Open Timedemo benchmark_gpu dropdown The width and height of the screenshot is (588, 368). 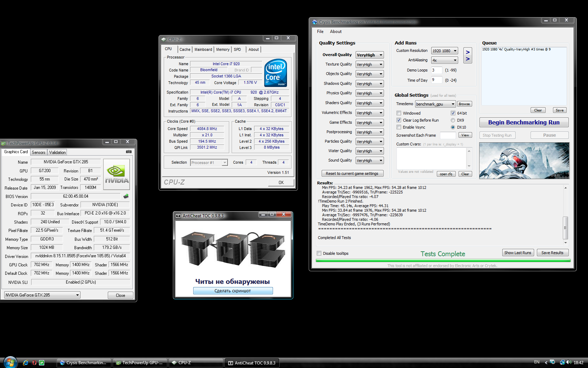point(435,104)
